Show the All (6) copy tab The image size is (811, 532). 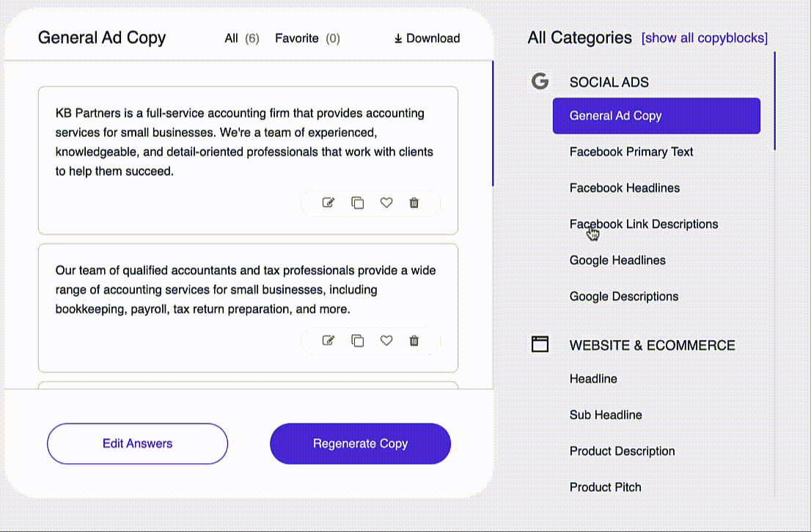click(241, 38)
